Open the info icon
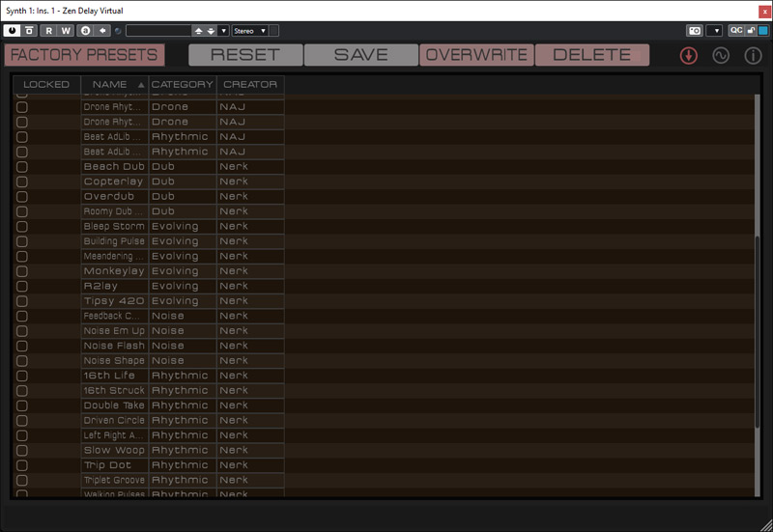 (x=753, y=55)
